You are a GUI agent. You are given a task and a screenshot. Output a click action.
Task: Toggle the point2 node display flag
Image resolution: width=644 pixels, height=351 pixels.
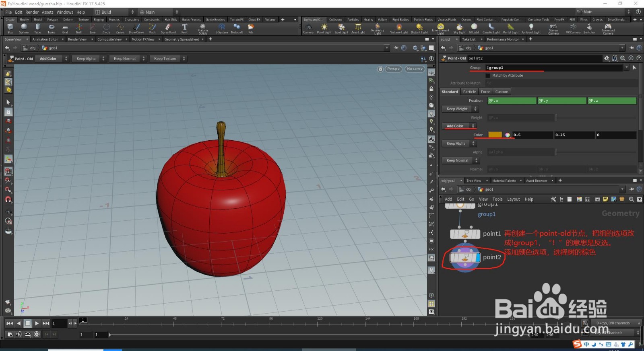477,257
